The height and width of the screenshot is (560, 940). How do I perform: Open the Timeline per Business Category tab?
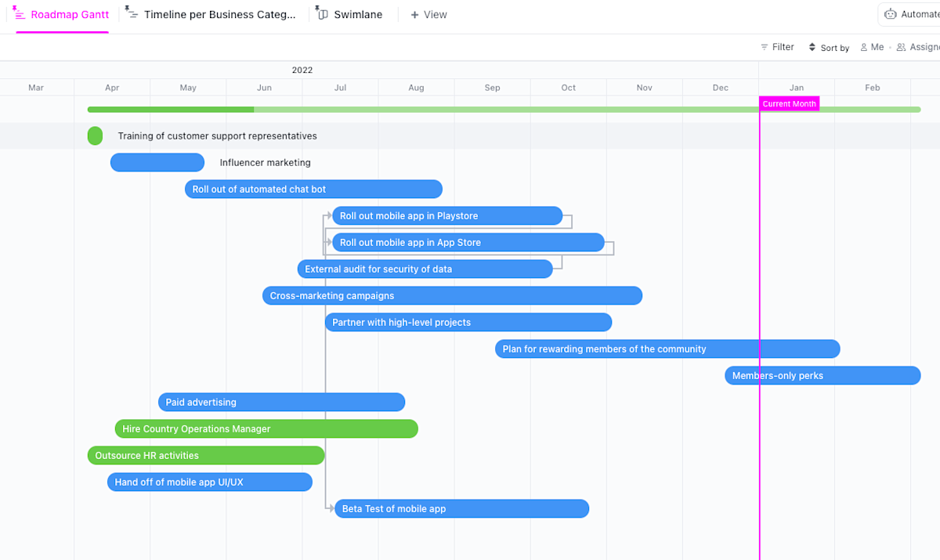point(211,13)
